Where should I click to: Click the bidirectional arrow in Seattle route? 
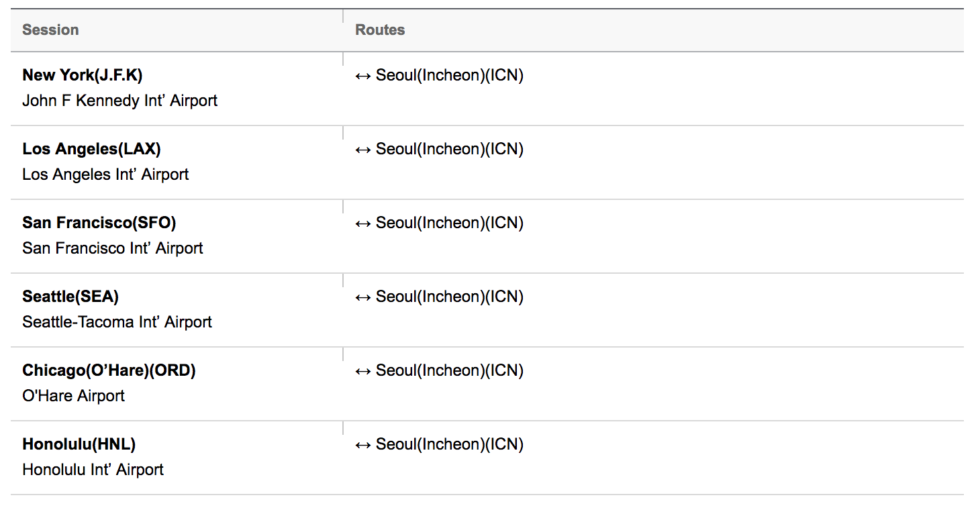363,297
